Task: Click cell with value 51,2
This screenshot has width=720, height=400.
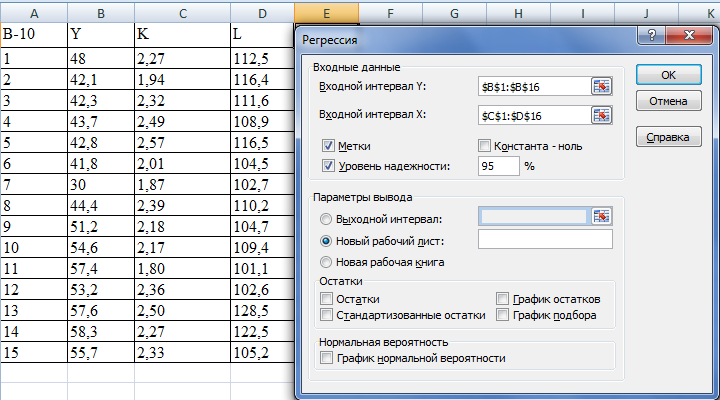Action: pos(101,226)
